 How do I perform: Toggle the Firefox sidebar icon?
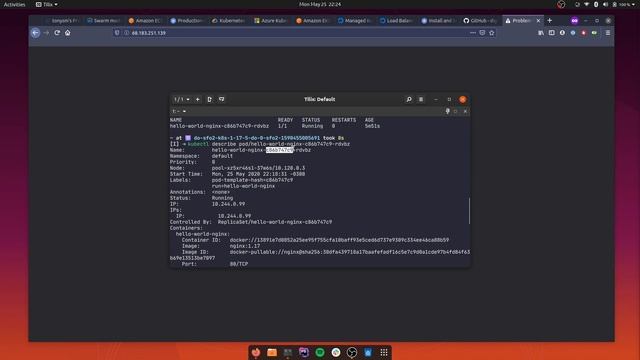(551, 33)
